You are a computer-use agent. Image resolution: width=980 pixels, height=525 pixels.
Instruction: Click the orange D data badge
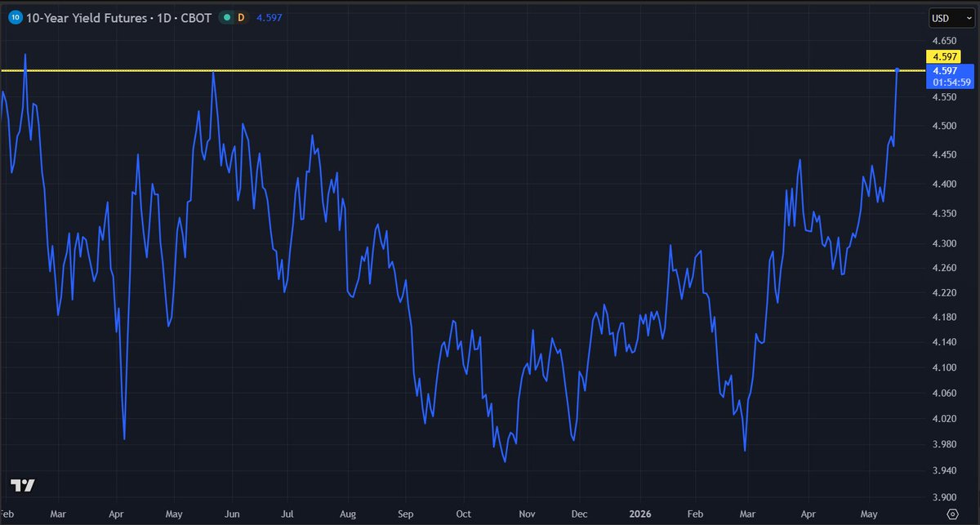(x=240, y=17)
